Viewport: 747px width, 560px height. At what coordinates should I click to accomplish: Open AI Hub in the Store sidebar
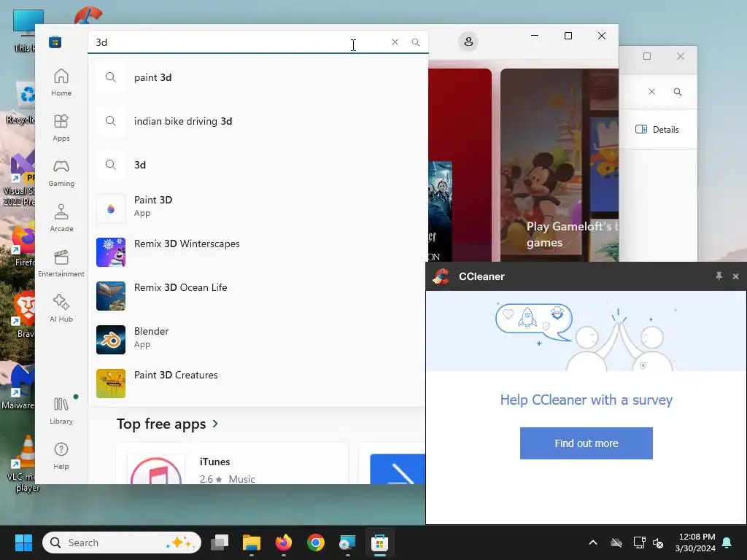pyautogui.click(x=61, y=308)
